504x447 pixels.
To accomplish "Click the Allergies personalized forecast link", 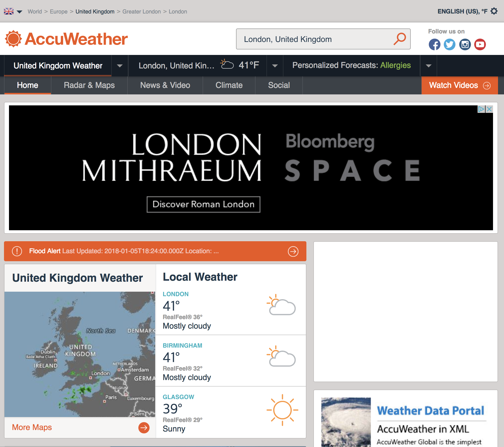I will pos(395,65).
